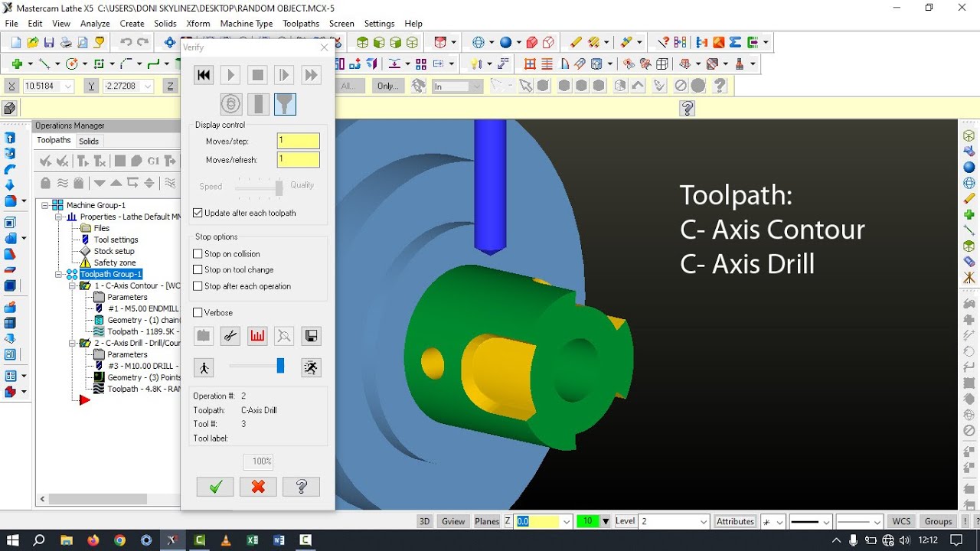Screen dimensions: 980x551
Task: Switch to Toolpaths tab in Operations Manager
Action: pyautogui.click(x=54, y=140)
